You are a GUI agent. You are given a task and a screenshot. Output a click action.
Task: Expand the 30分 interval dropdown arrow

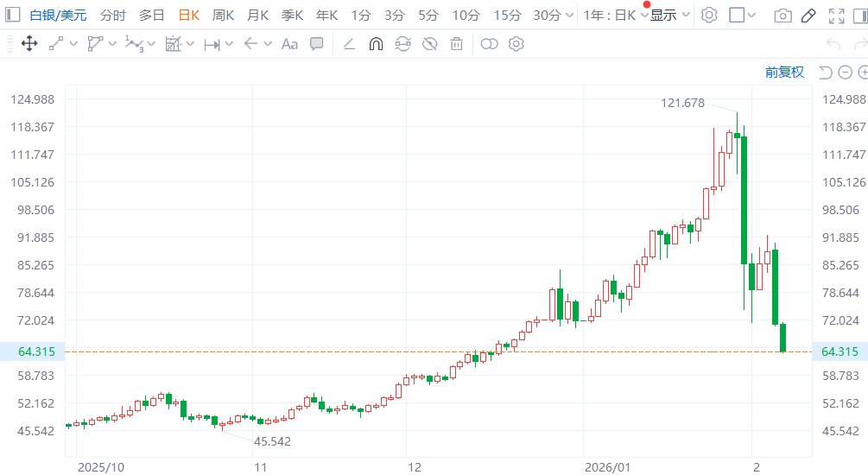click(567, 16)
